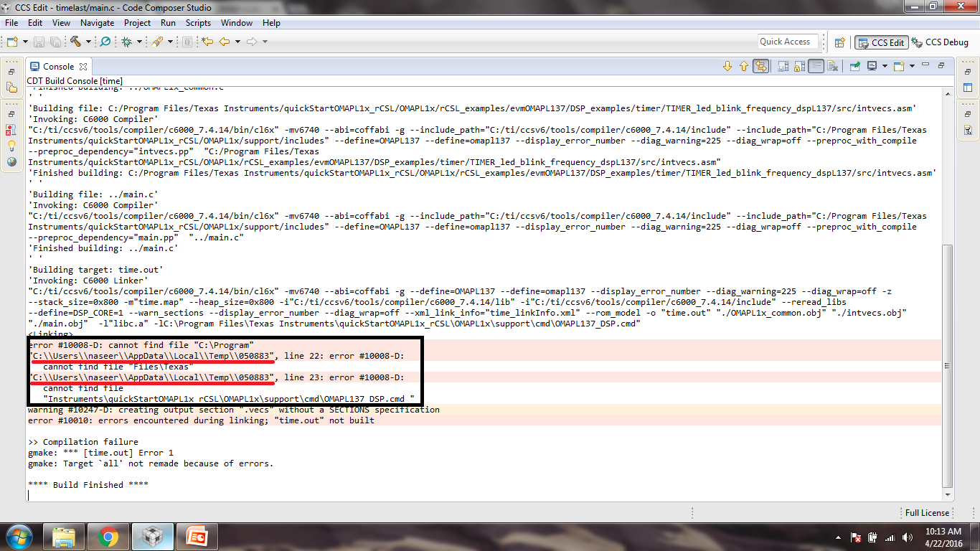Click the Save disk icon
The image size is (980, 551).
tap(39, 42)
